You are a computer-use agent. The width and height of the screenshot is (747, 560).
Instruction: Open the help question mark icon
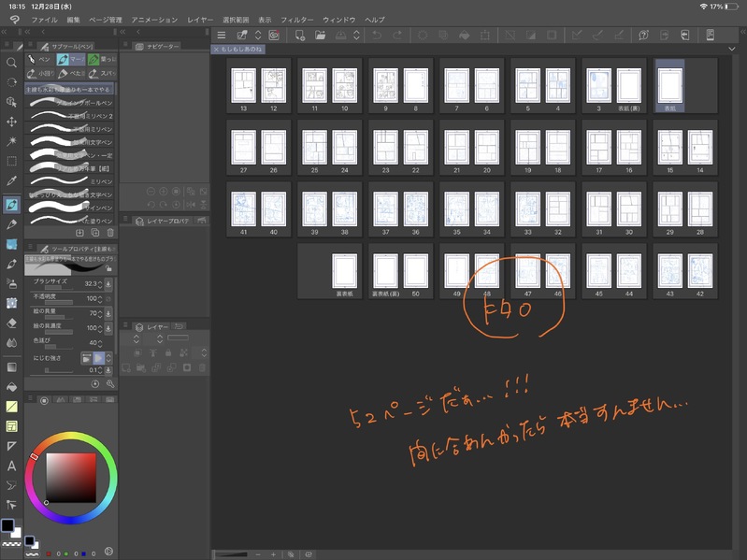[643, 36]
